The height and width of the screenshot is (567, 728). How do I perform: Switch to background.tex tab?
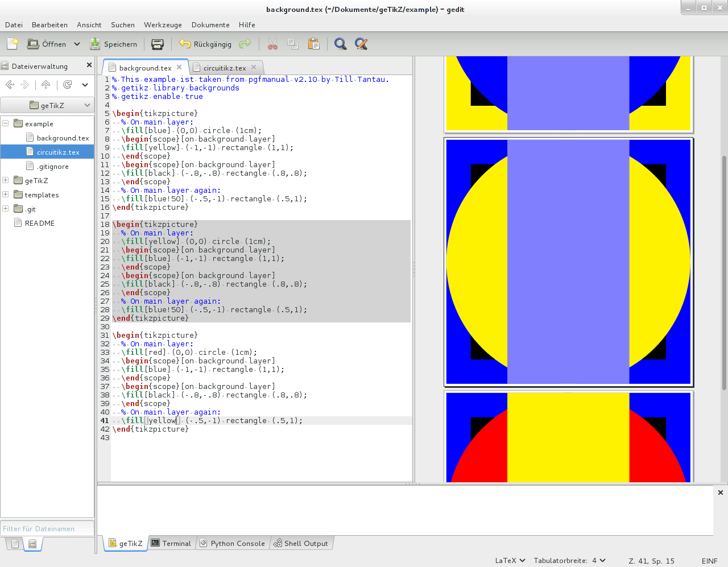tap(145, 68)
